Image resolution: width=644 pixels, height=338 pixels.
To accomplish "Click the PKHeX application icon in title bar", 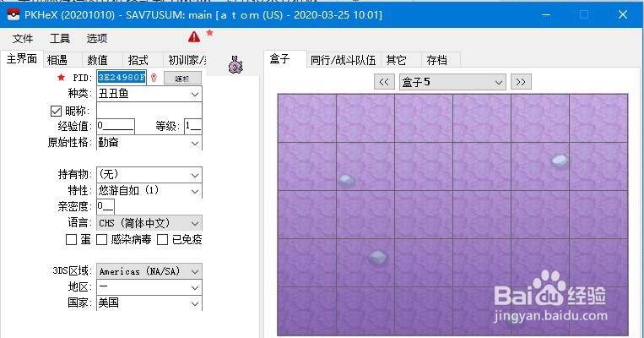I will point(14,15).
